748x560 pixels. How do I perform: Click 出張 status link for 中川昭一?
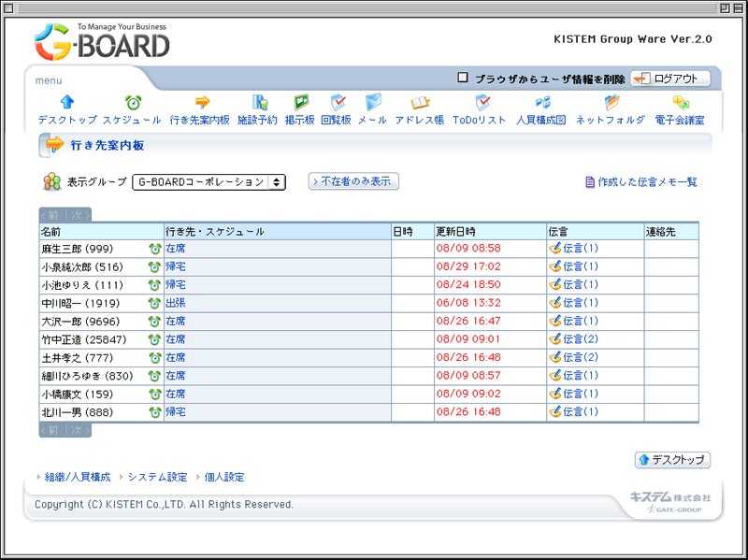(x=176, y=303)
